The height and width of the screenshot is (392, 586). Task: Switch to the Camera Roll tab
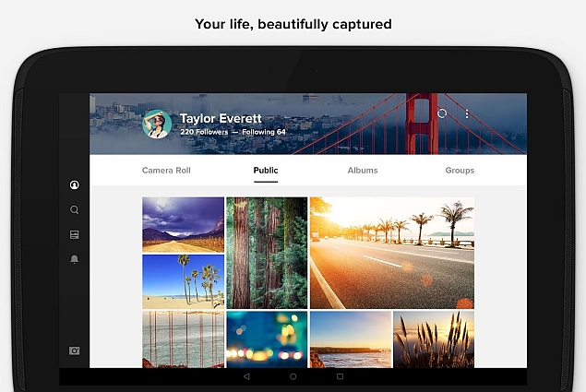click(166, 171)
